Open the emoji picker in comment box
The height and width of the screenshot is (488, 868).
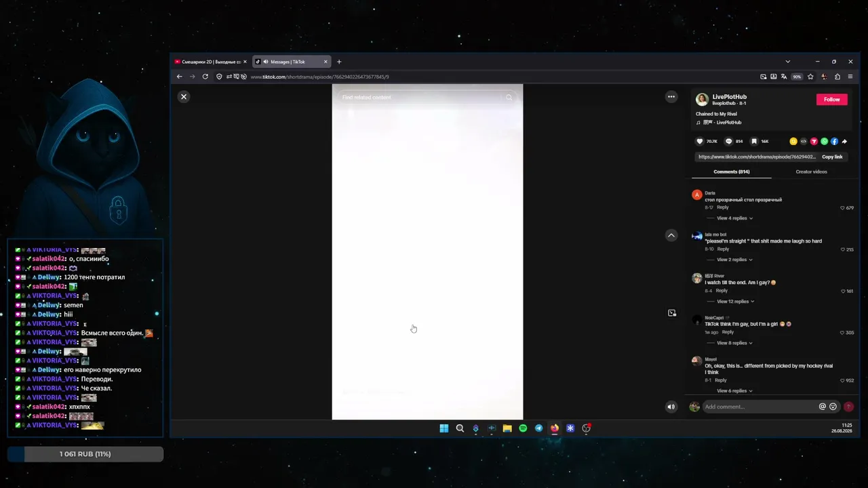click(x=833, y=407)
